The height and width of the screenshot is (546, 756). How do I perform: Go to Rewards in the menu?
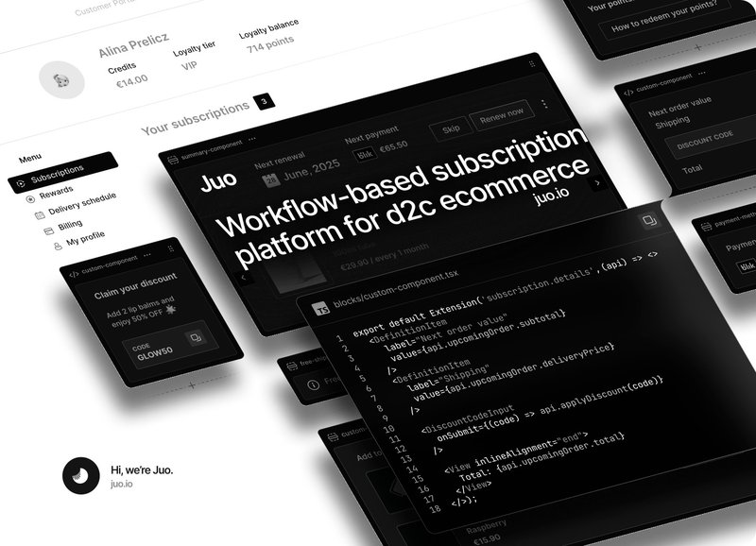(55, 192)
